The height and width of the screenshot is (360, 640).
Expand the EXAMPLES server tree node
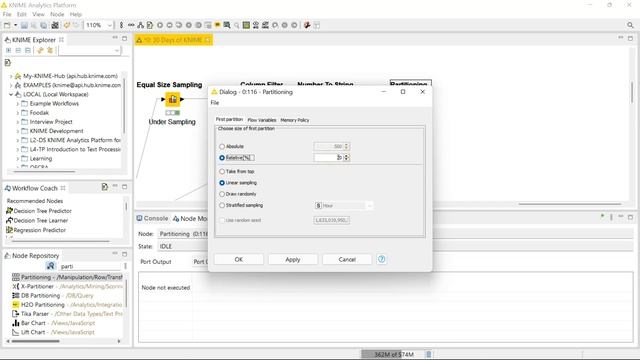pos(11,85)
